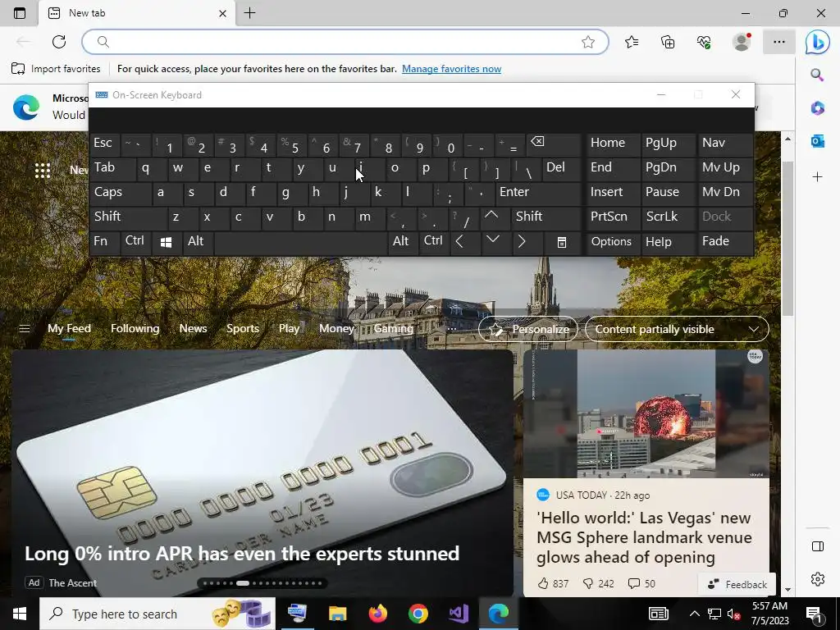The width and height of the screenshot is (840, 630).
Task: Dislike the Las Vegas MSG Sphere article
Action: 598,583
